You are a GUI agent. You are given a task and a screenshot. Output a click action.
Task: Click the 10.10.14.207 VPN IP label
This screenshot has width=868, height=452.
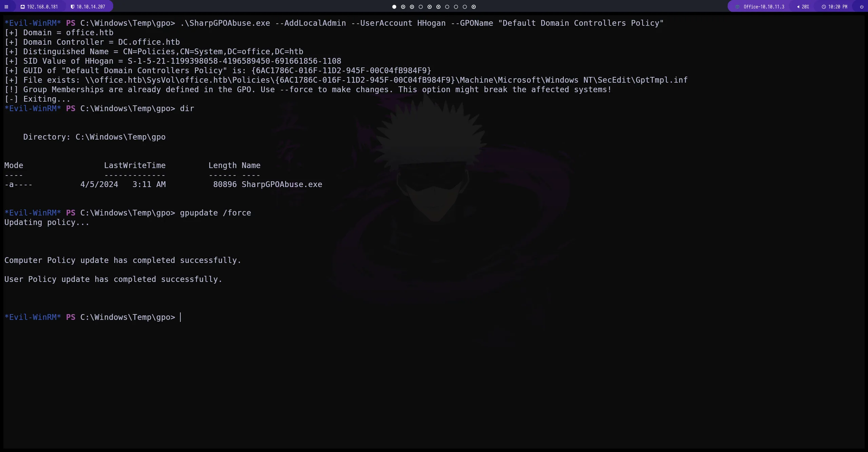[x=91, y=7]
